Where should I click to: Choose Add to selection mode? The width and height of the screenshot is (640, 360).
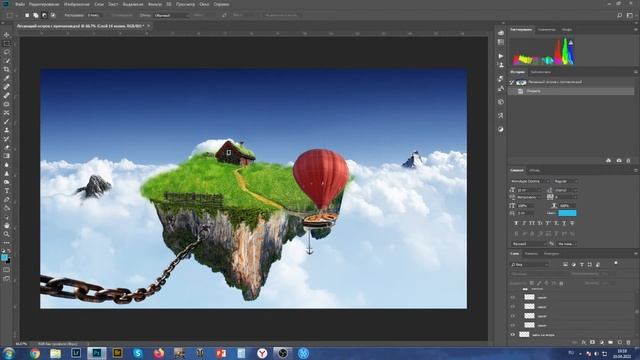pos(36,16)
